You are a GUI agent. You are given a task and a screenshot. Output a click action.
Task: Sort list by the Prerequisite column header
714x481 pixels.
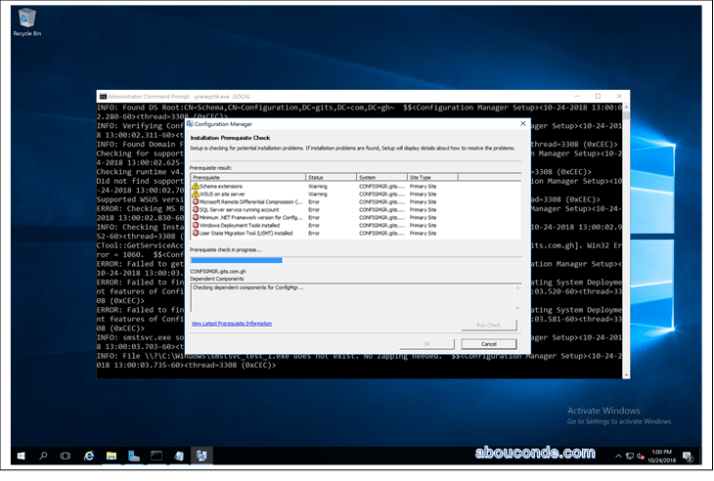coord(240,178)
